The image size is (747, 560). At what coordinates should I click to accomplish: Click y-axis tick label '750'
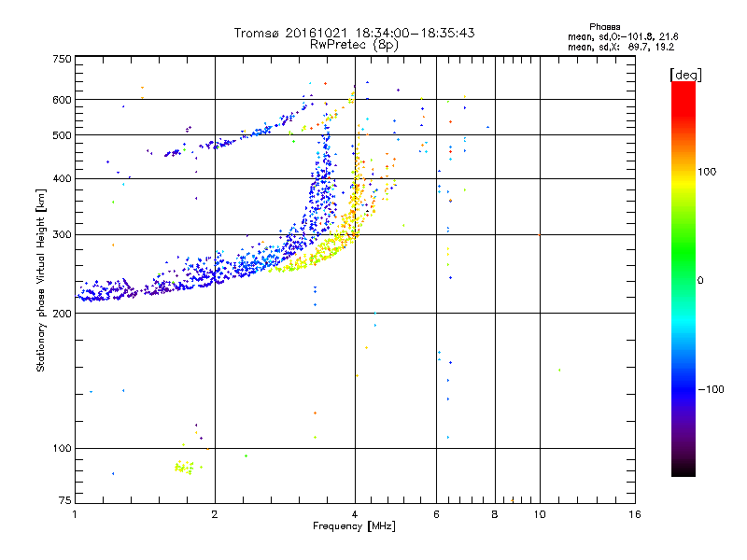pos(63,59)
